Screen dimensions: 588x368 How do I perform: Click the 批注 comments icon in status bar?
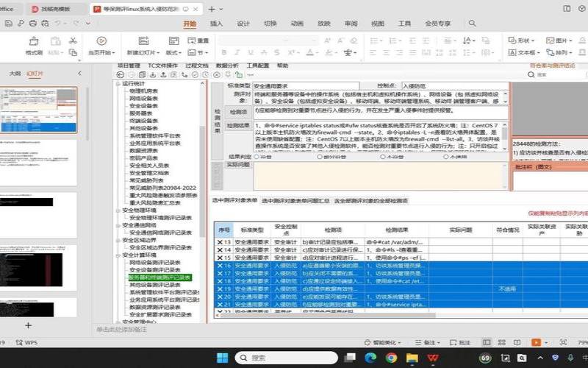[x=460, y=342]
